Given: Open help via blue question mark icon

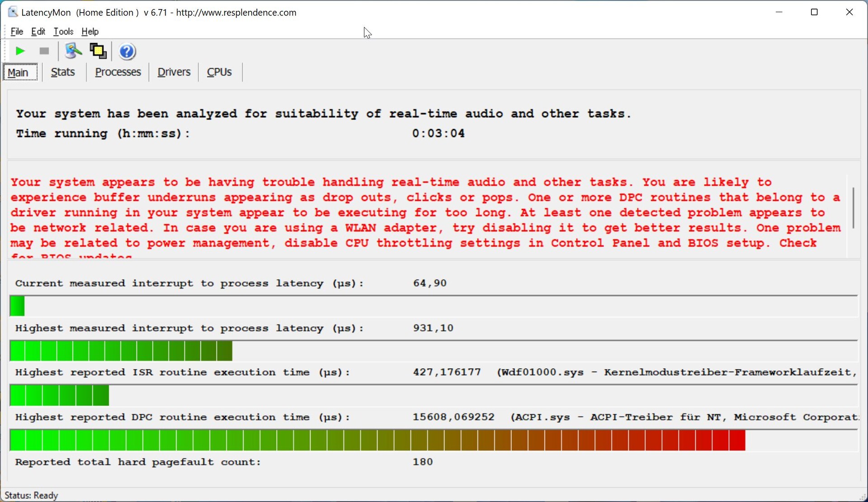Looking at the screenshot, I should click(x=127, y=52).
